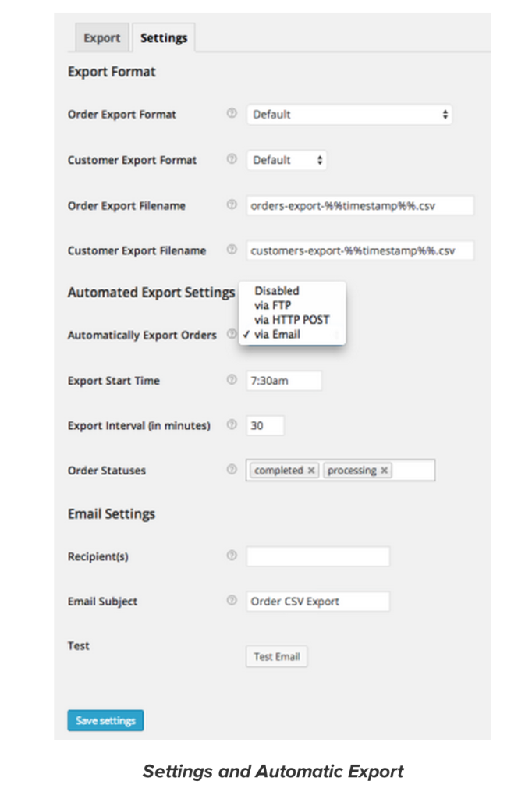This screenshot has width=532, height=799.
Task: Remove the completed status tag
Action: pyautogui.click(x=310, y=470)
